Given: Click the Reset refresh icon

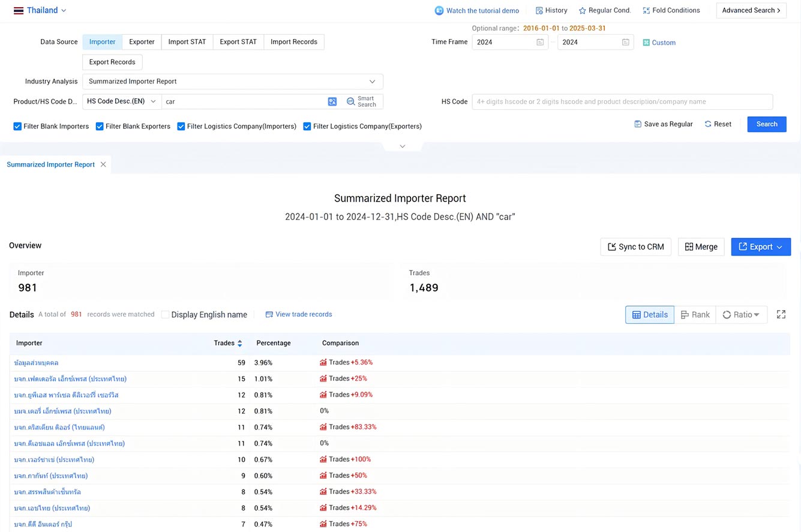Looking at the screenshot, I should pyautogui.click(x=708, y=124).
